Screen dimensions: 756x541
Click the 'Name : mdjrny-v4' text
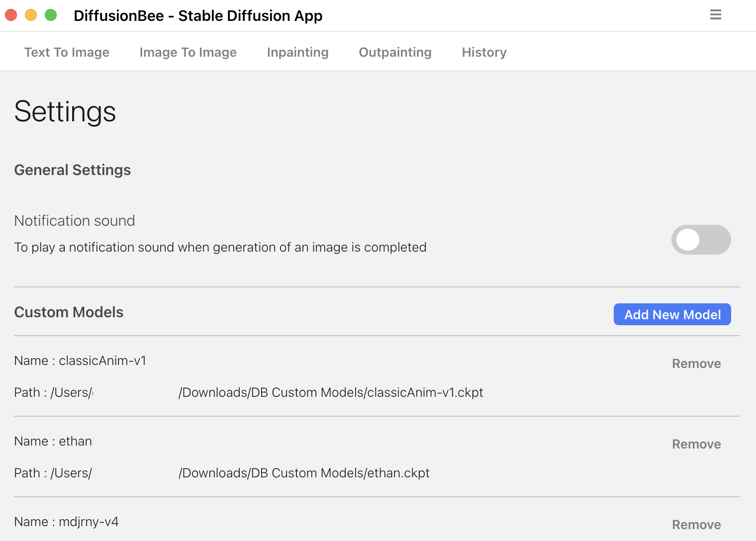[67, 522]
